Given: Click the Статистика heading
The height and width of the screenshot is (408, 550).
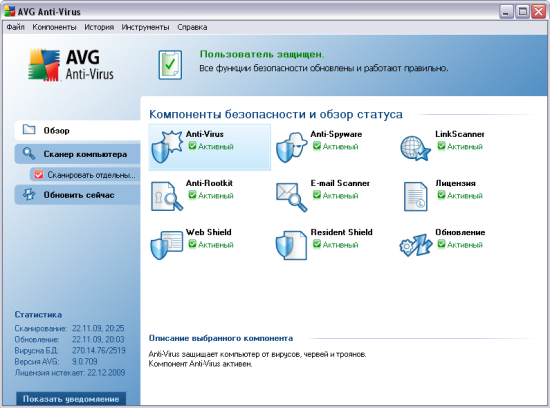Looking at the screenshot, I should tap(38, 315).
